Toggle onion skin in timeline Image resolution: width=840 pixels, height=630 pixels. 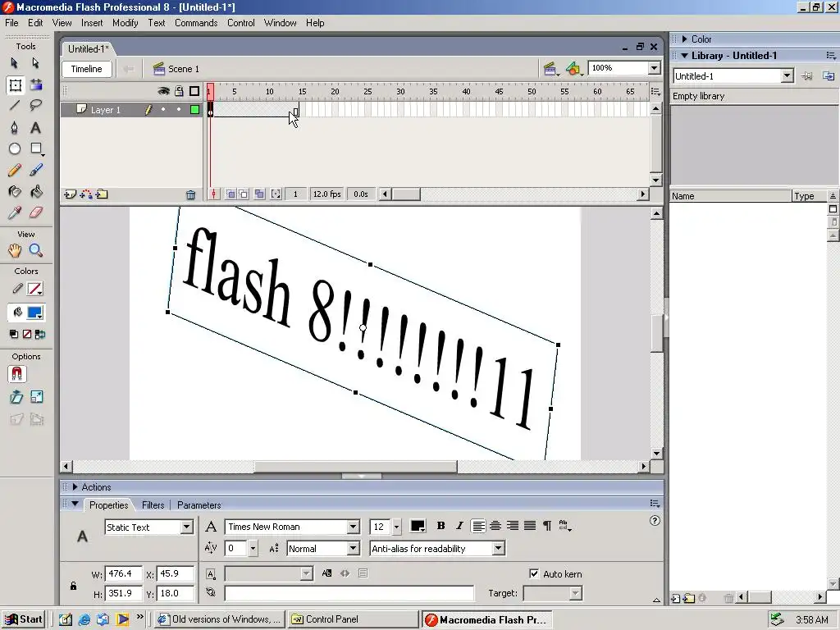[x=231, y=194]
